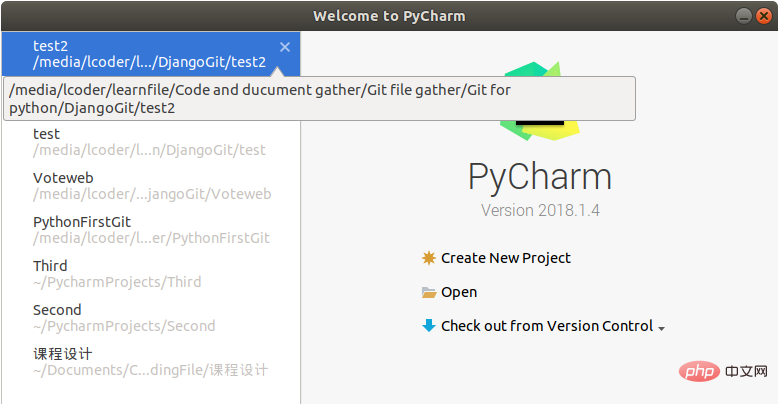The height and width of the screenshot is (404, 778).
Task: Expand the Check out from Version Control dropdown arrow
Action: pos(662,328)
